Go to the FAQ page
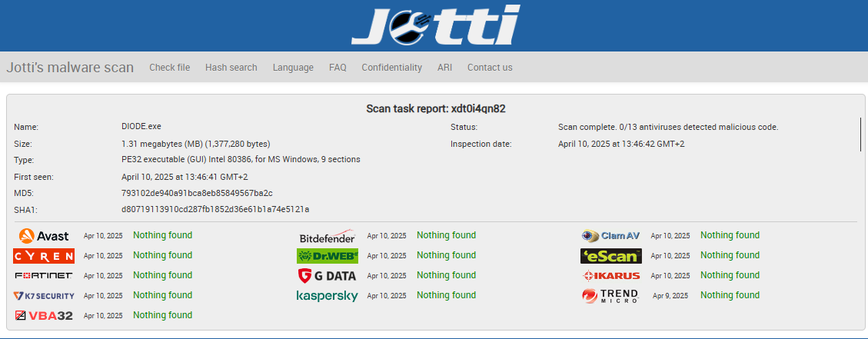Screen dimensions: 868x339 (x=338, y=68)
